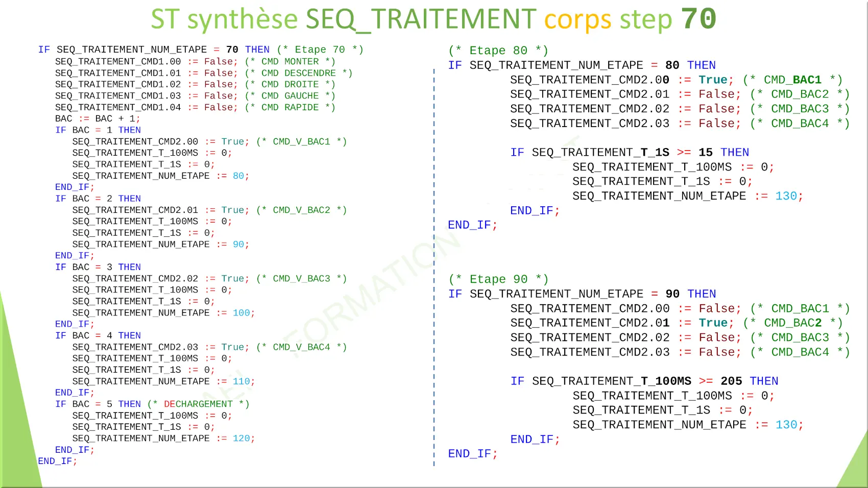Click 'SEQ_TRAITEMENT_NUM_ETAPE := 110;' assignment
The image size is (868, 488).
[x=163, y=381]
